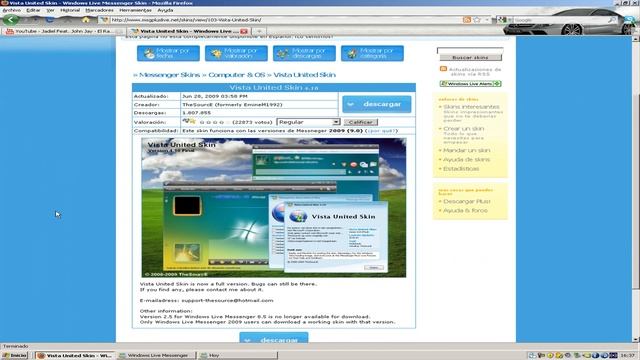
Task: Open the Marcadores menu
Action: point(99,10)
